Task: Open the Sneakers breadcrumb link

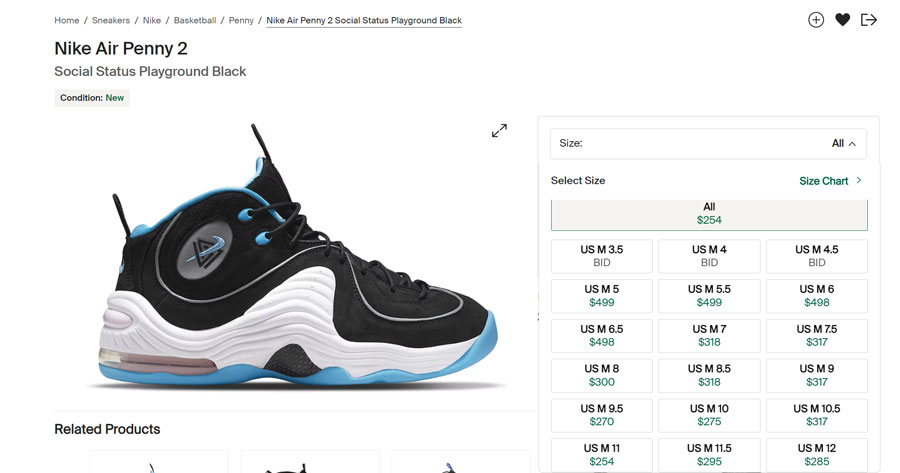Action: pyautogui.click(x=111, y=20)
